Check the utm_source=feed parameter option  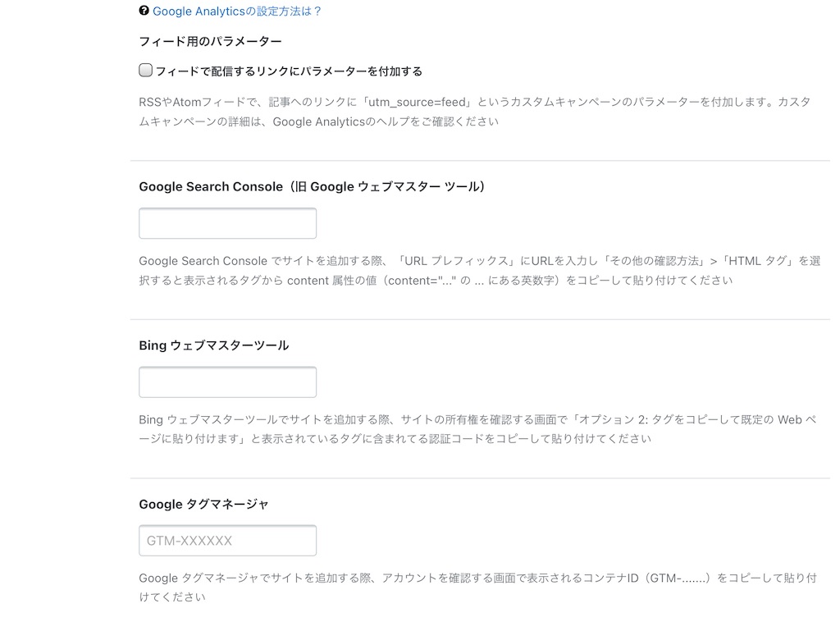coord(144,71)
